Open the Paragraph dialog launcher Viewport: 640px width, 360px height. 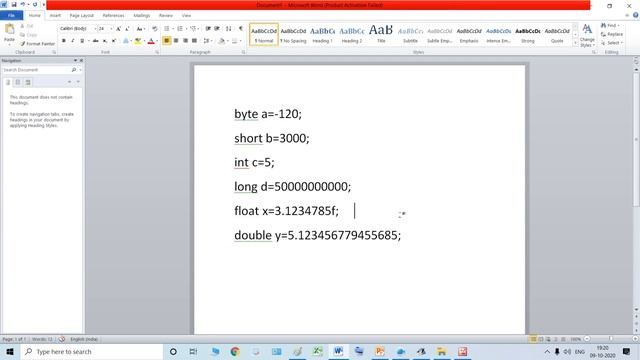click(244, 52)
